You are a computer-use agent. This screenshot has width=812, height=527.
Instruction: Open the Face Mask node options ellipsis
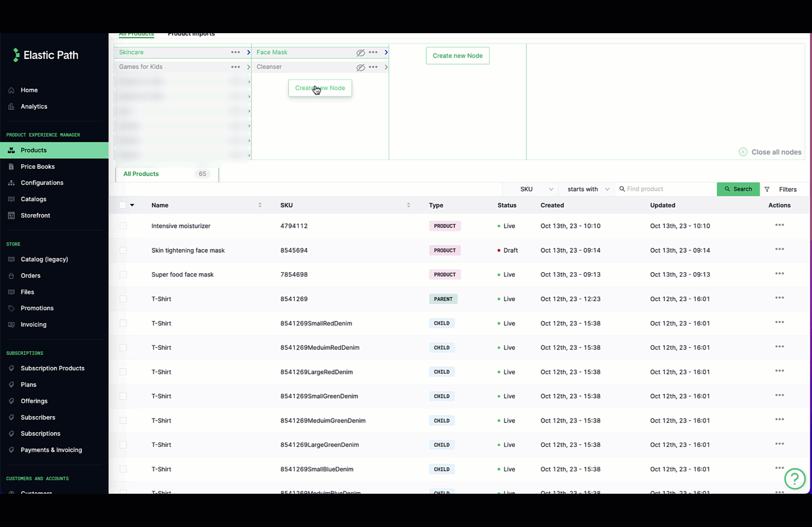pyautogui.click(x=373, y=52)
